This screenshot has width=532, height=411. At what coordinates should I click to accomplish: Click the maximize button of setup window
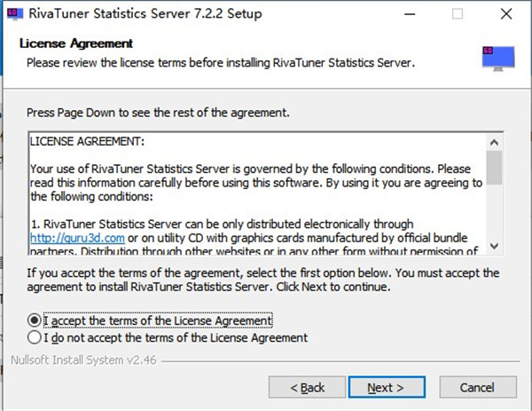pos(458,14)
